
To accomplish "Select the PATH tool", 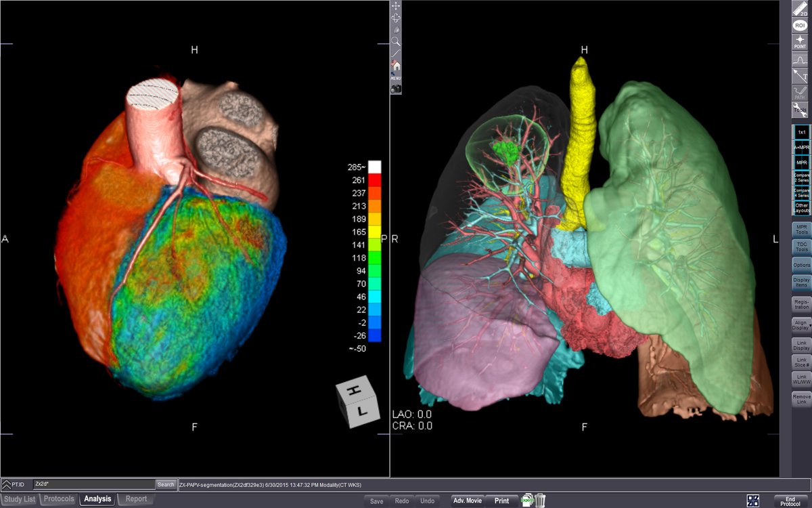I will 800,93.
